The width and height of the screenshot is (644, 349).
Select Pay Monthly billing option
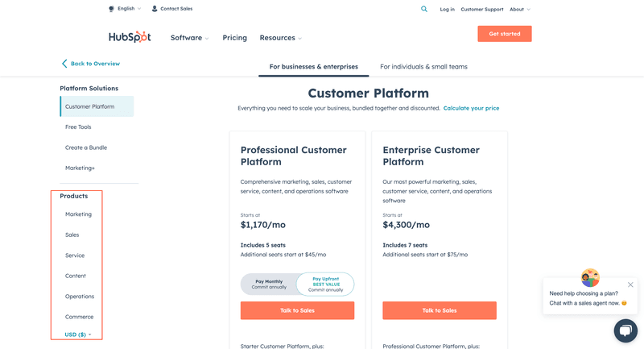(269, 284)
